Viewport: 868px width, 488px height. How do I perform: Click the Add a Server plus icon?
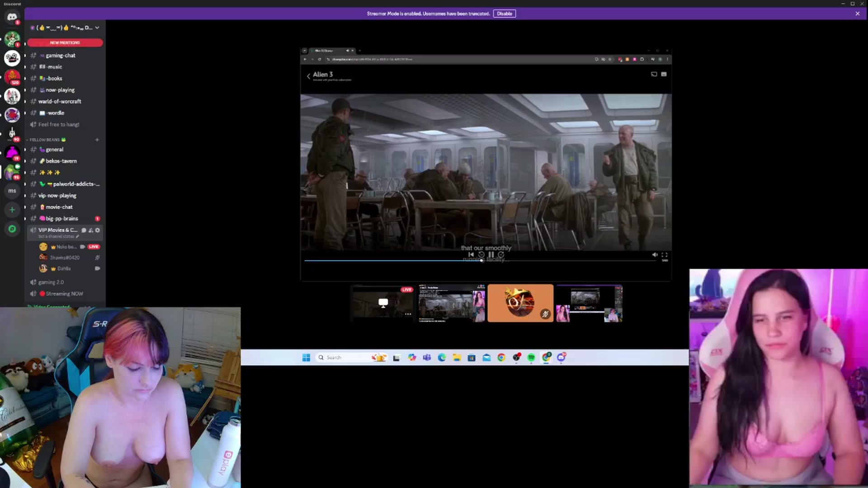point(12,210)
